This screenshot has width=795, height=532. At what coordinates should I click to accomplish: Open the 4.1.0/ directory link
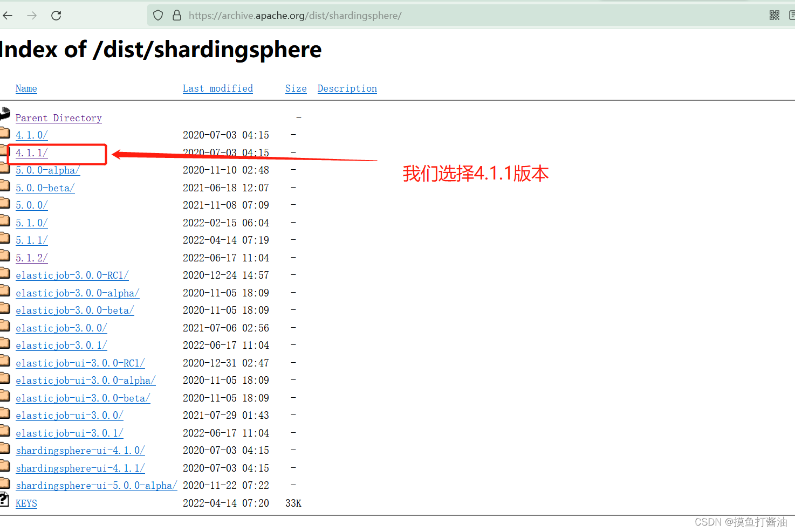(32, 135)
